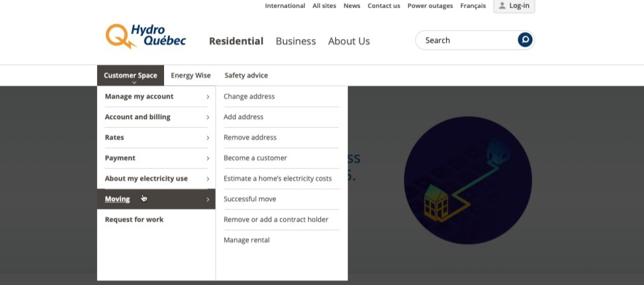
Task: Switch language to Français
Action: click(x=473, y=6)
